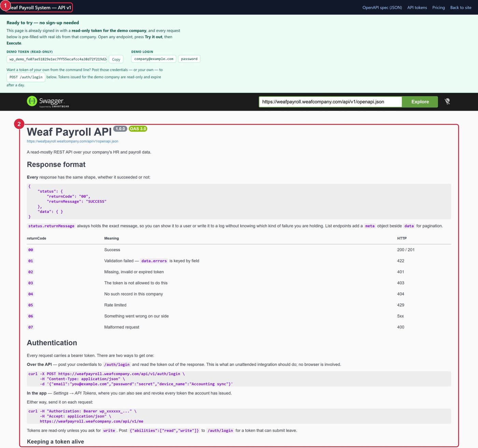
Task: Copy the demo token
Action: (x=116, y=59)
